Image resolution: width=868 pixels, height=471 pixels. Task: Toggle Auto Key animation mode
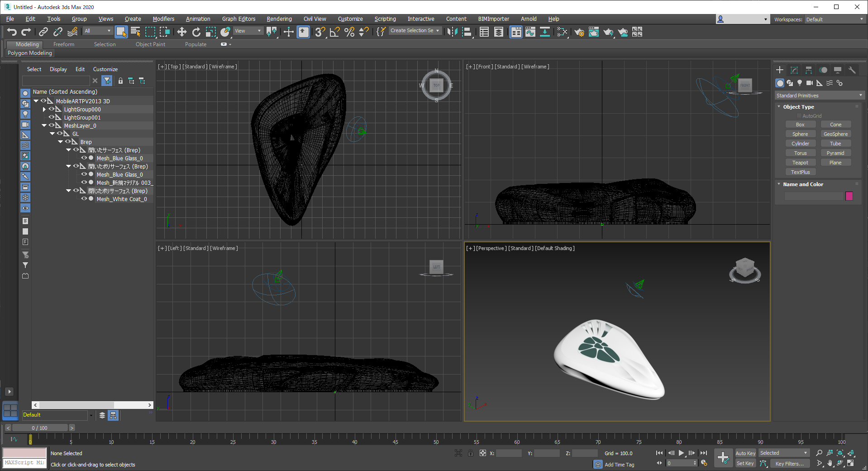(745, 453)
